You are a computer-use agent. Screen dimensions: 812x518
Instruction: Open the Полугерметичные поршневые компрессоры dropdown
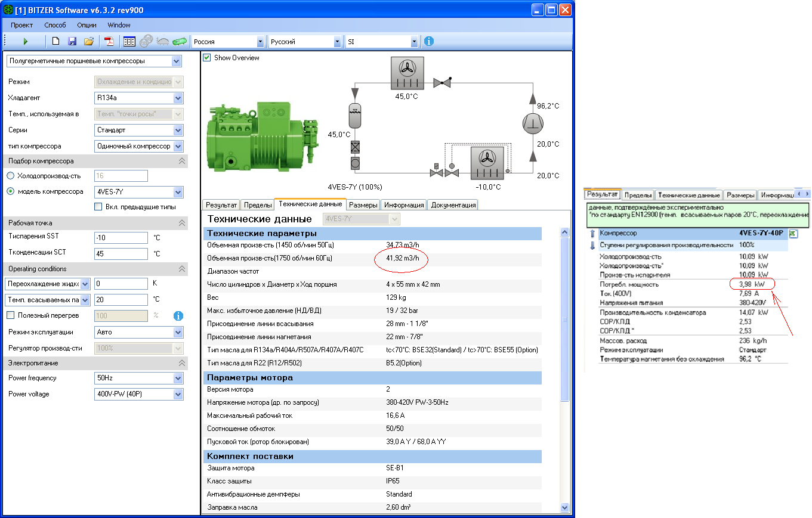click(x=93, y=61)
